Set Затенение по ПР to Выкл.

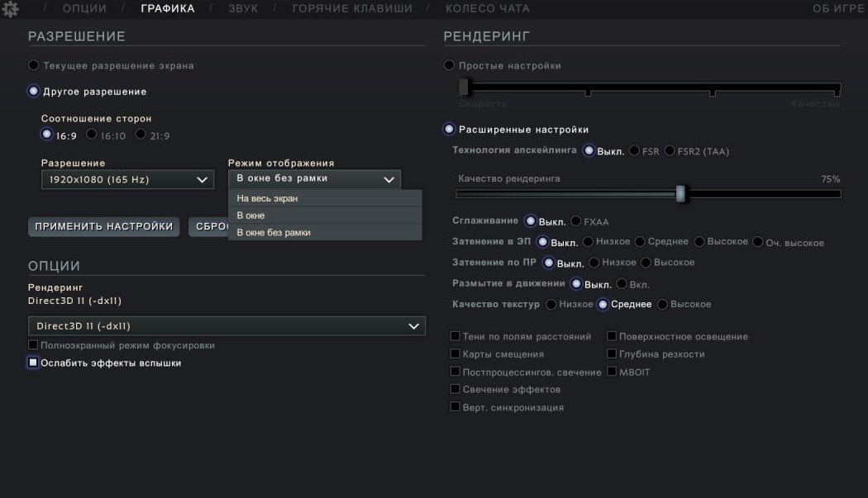coord(549,263)
